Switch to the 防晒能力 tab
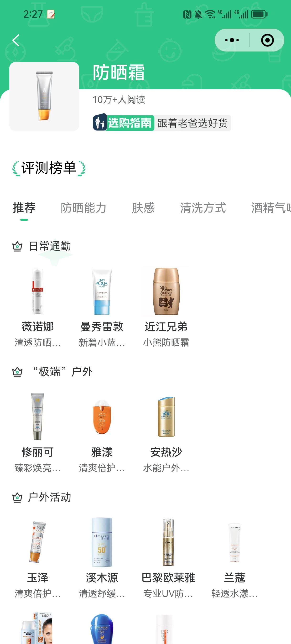291x644 pixels. click(83, 208)
